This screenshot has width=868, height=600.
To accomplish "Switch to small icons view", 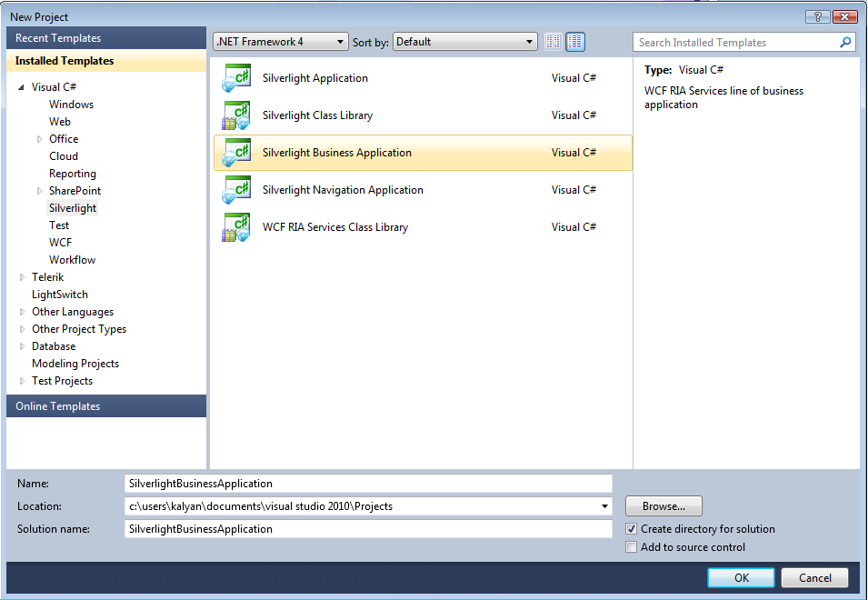I will (x=553, y=42).
